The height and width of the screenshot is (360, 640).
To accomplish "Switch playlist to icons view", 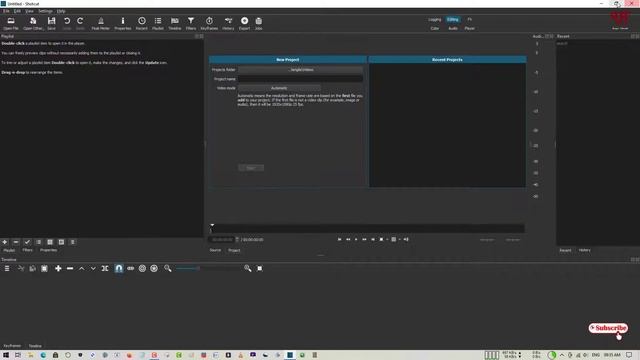I will pyautogui.click(x=61, y=242).
